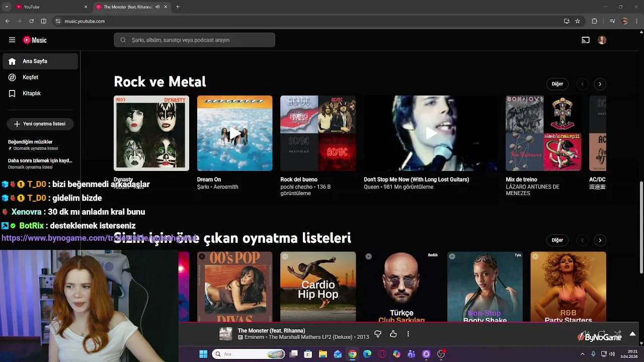Open Microsoft Edge from taskbar
The image size is (644, 362).
[367, 354]
